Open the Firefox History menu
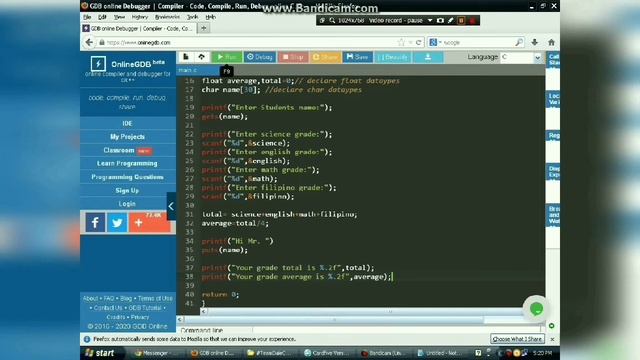 tap(140, 17)
